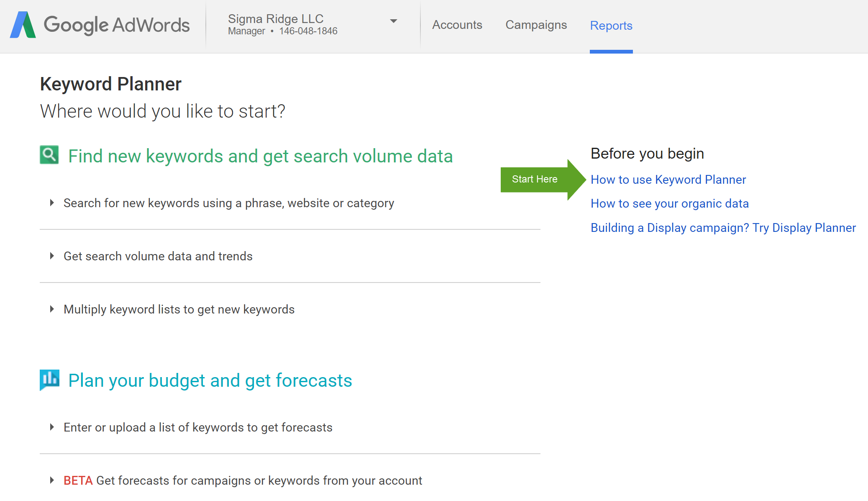This screenshot has width=868, height=501.
Task: Click Sigma Ridge LLC account name
Action: 276,19
